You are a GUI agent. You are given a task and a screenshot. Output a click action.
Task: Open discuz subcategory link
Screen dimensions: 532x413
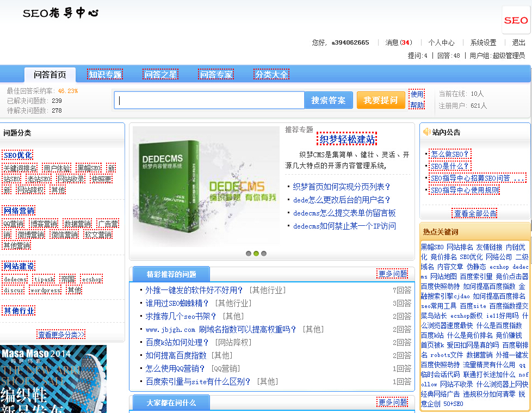point(14,290)
